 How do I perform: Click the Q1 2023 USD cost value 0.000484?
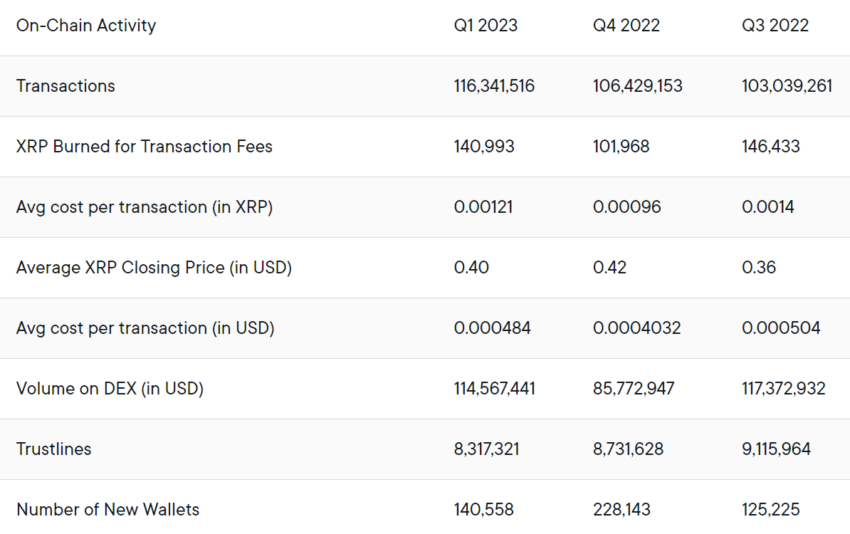[x=492, y=328]
